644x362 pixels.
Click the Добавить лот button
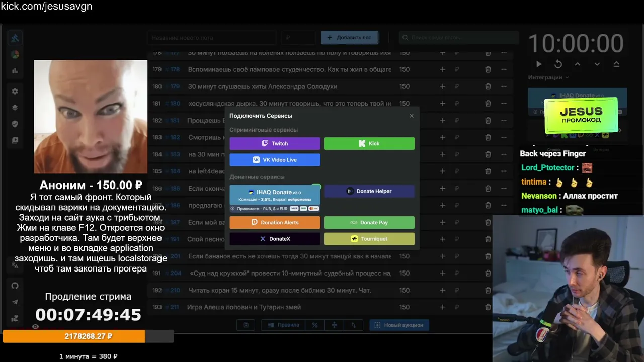point(350,38)
